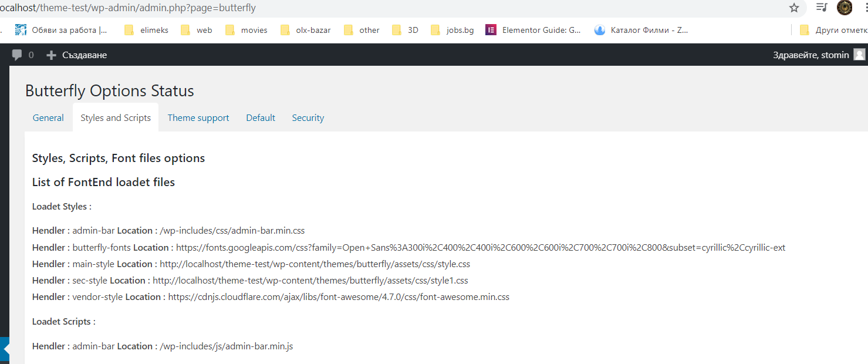The height and width of the screenshot is (364, 868).
Task: Open the olx-bazar bookmarks folder
Action: point(306,30)
